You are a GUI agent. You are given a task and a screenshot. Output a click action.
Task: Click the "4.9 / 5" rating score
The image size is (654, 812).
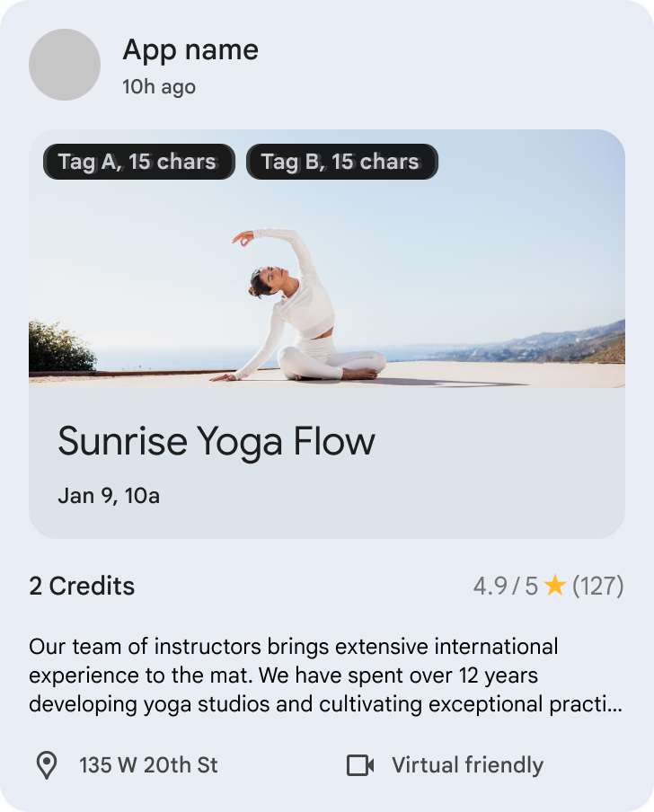coord(505,587)
